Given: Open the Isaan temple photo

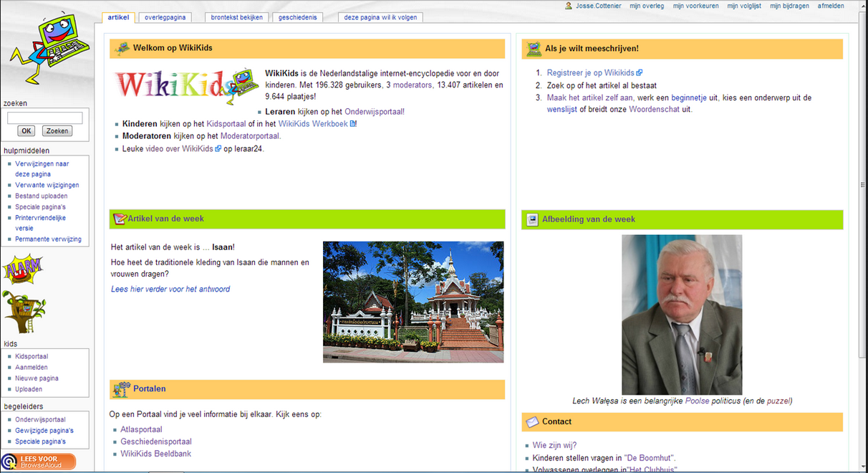Looking at the screenshot, I should click(x=413, y=302).
